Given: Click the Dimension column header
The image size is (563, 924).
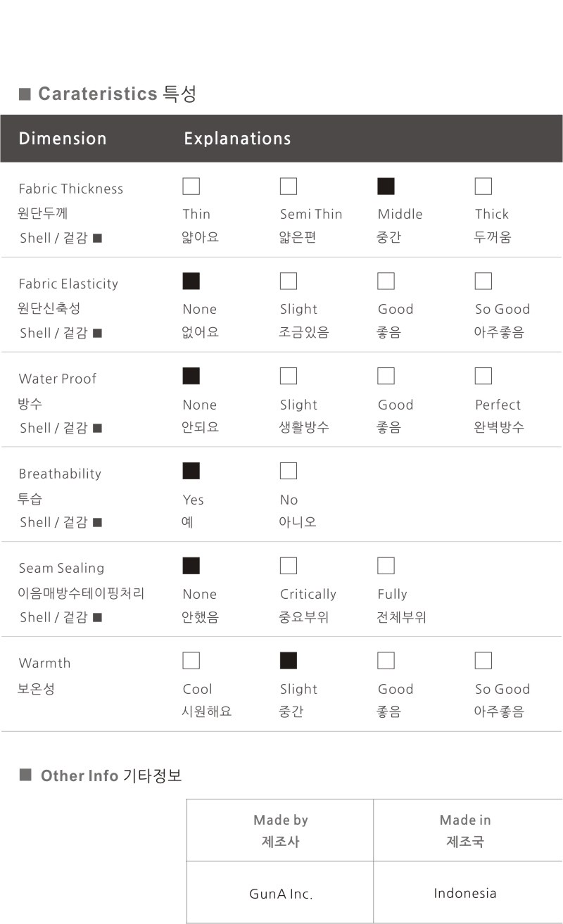Looking at the screenshot, I should (63, 139).
